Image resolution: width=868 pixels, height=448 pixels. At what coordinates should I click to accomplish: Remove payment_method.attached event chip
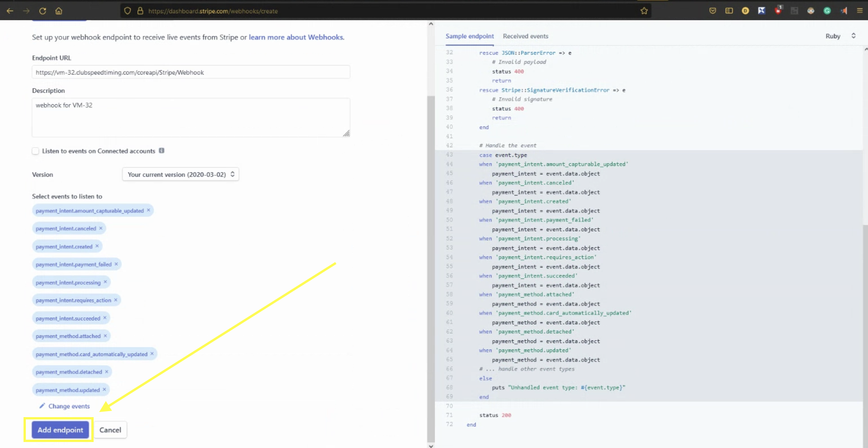pyautogui.click(x=105, y=336)
